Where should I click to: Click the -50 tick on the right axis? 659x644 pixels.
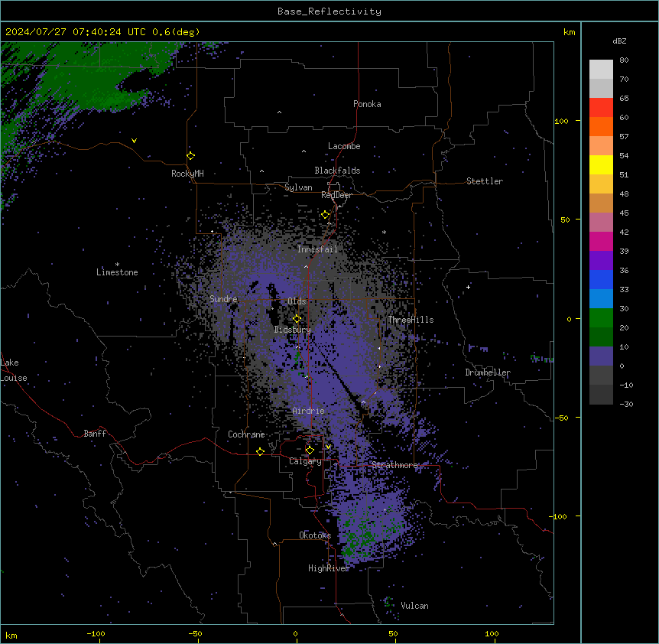coord(561,418)
